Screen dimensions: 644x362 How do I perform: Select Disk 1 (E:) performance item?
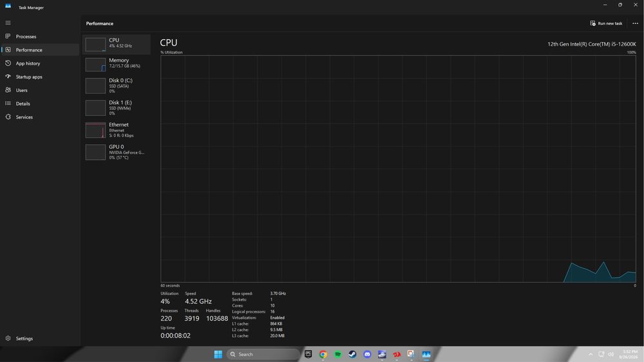point(117,108)
